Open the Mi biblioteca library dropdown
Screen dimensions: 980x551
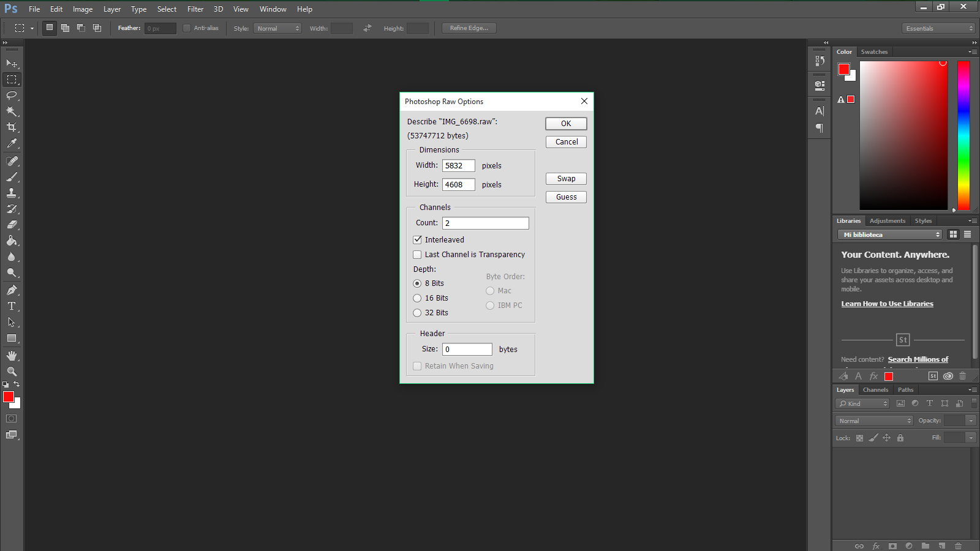pyautogui.click(x=890, y=234)
